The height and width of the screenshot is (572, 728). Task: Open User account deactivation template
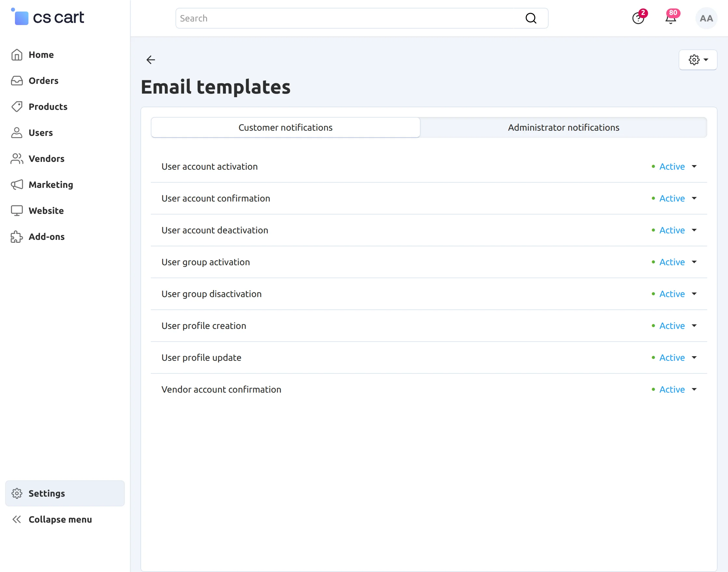coord(214,230)
